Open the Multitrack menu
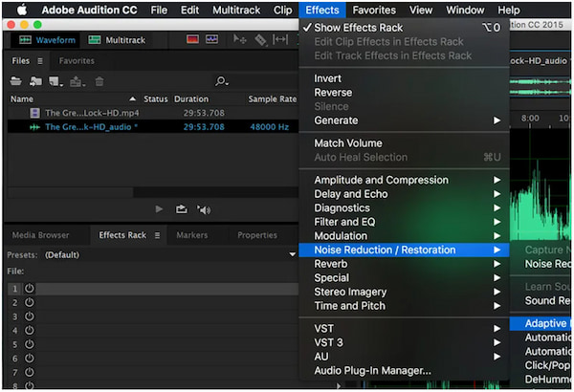This screenshot has width=574, height=392. 236,10
